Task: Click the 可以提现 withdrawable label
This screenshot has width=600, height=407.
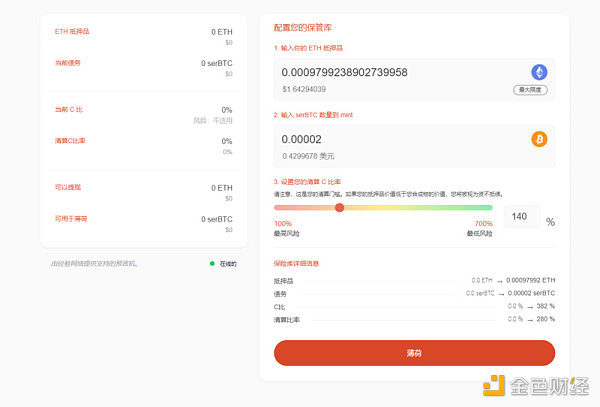Action: click(68, 187)
